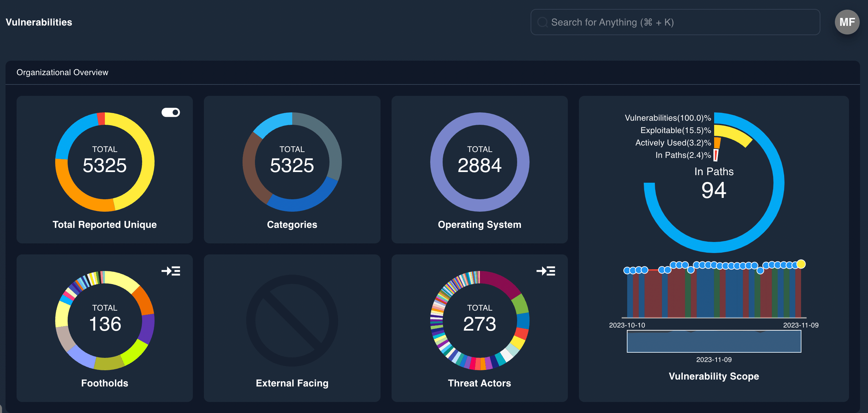
Task: Toggle the Exploitable(15.5)% legend entry
Action: [x=675, y=130]
